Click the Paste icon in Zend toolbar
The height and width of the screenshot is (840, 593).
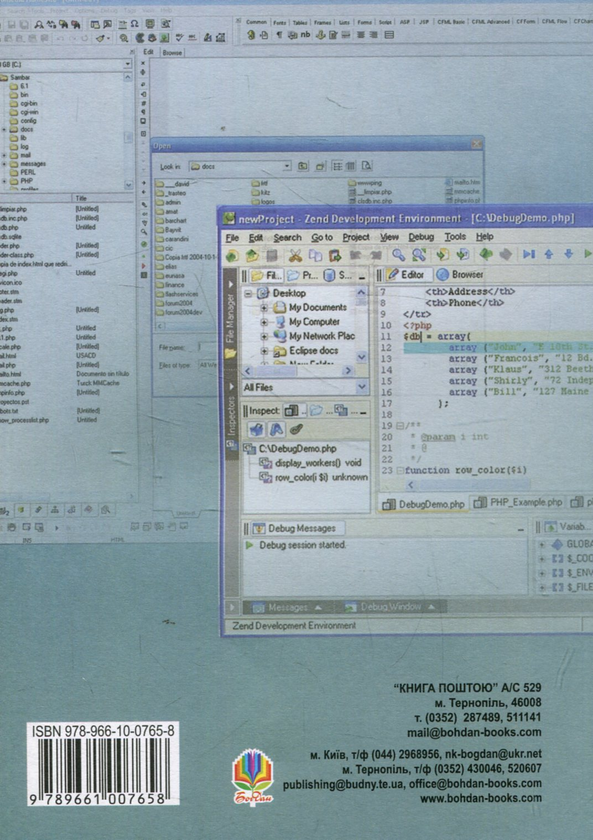(335, 256)
